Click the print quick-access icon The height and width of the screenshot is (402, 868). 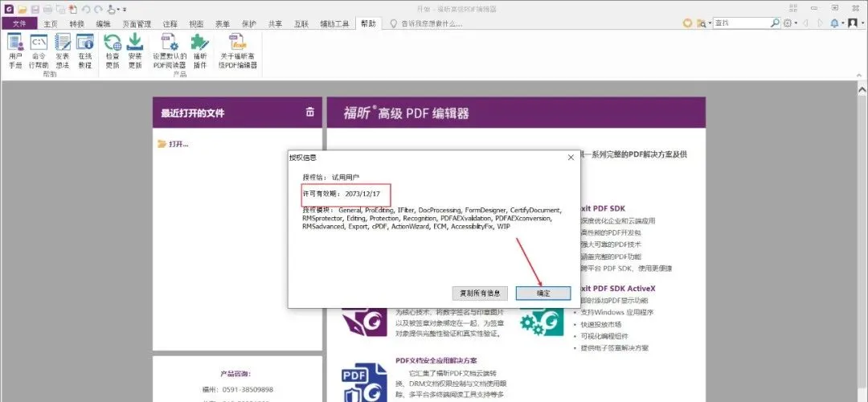[47, 10]
